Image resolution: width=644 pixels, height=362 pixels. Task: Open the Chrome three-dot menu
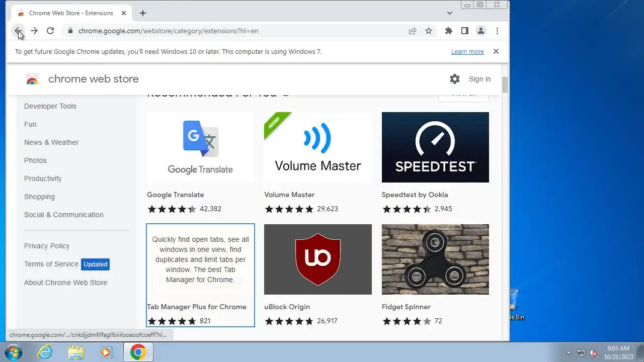(497, 31)
